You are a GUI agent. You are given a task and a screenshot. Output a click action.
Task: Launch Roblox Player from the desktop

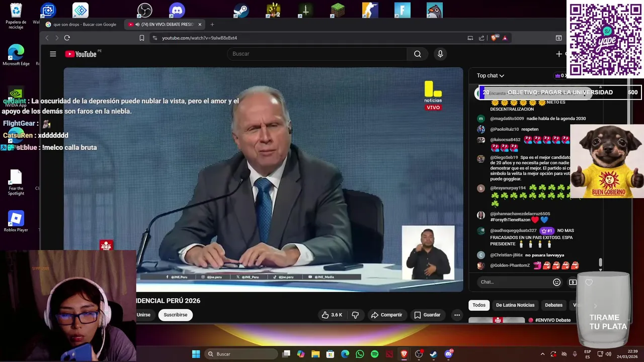pos(16,221)
